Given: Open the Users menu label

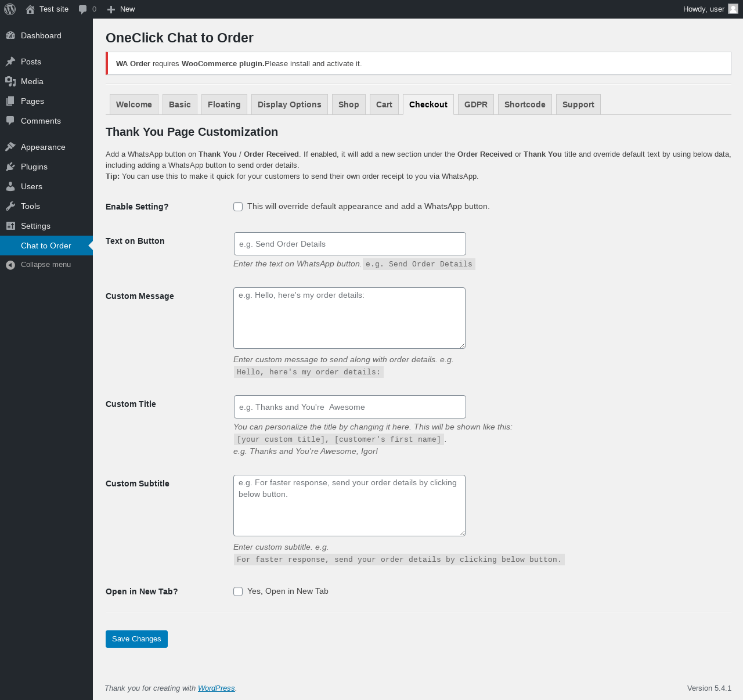Looking at the screenshot, I should (x=31, y=186).
